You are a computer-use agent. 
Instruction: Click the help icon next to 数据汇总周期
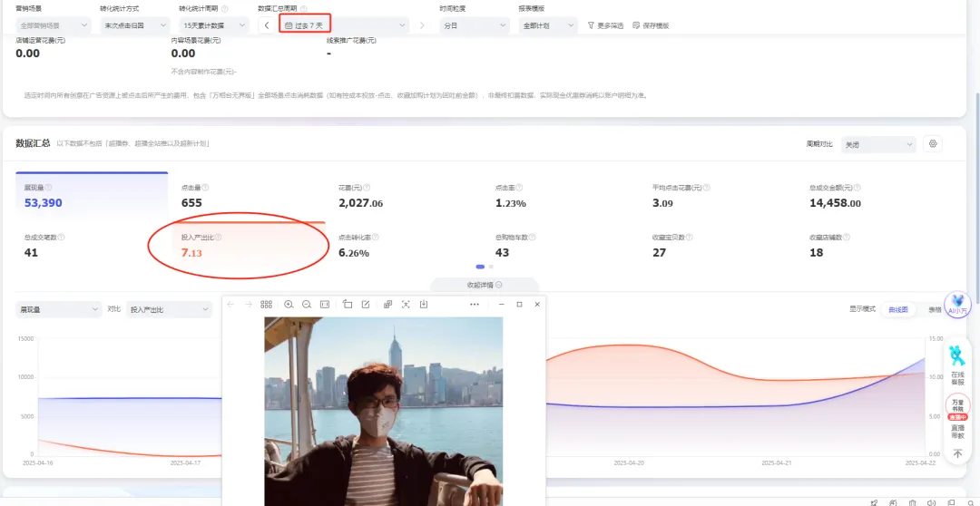304,9
